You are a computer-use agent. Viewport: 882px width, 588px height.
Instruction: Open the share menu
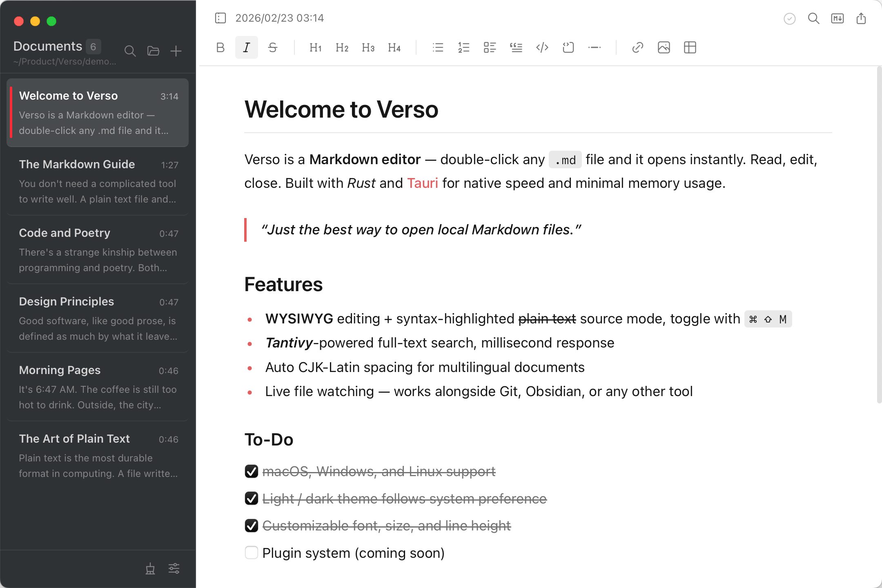click(x=861, y=18)
